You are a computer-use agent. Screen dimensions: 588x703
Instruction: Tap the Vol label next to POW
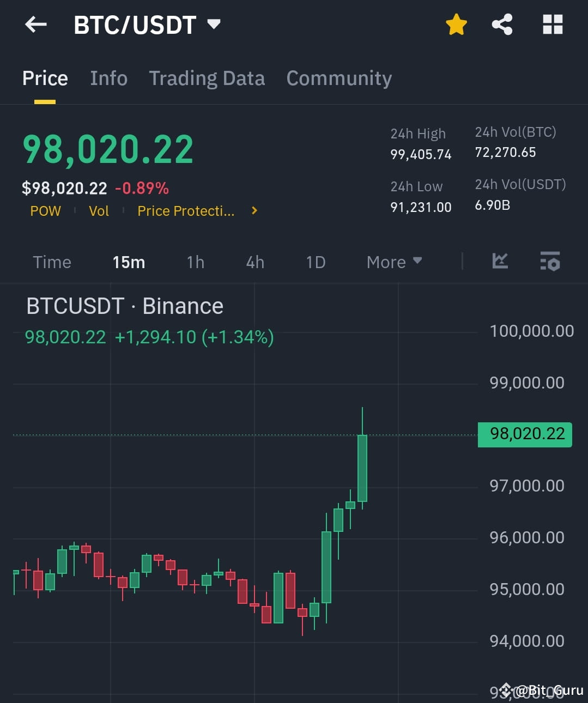pyautogui.click(x=99, y=211)
